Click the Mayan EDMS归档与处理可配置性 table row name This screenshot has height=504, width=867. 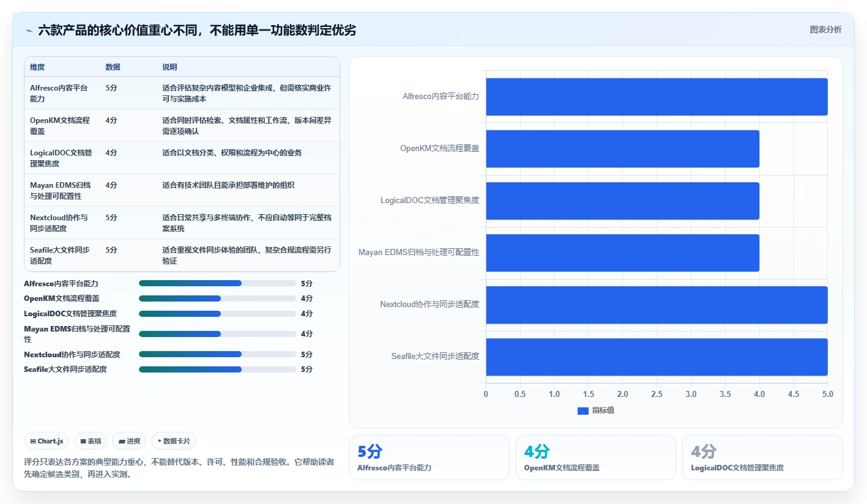60,190
